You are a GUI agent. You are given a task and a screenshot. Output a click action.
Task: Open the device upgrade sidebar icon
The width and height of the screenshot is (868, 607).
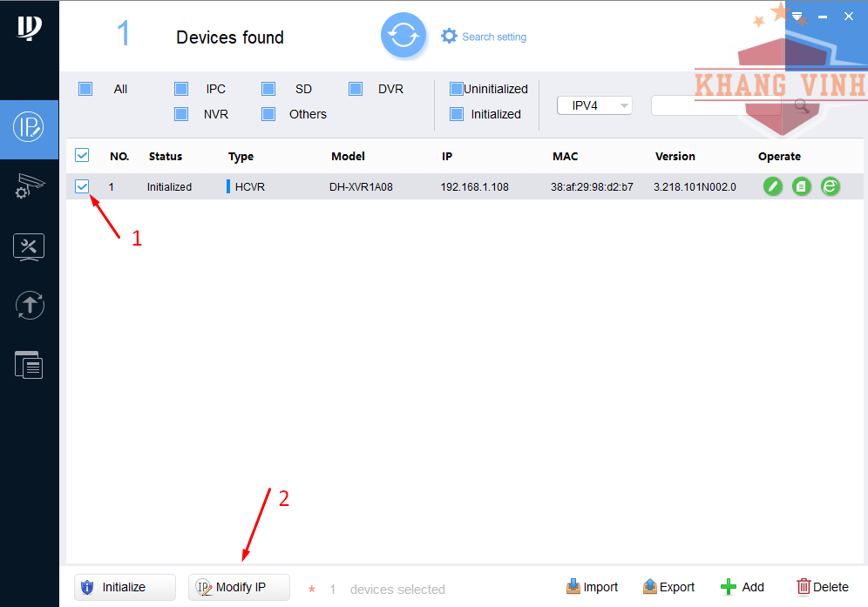(x=30, y=306)
